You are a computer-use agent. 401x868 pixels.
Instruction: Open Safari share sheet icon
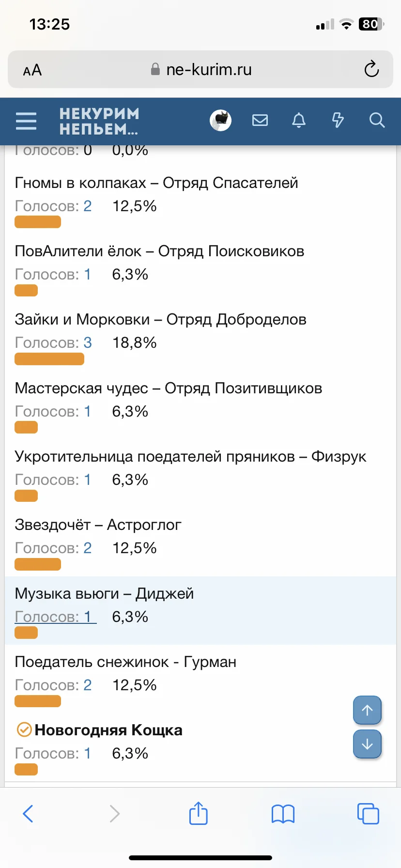(x=198, y=813)
